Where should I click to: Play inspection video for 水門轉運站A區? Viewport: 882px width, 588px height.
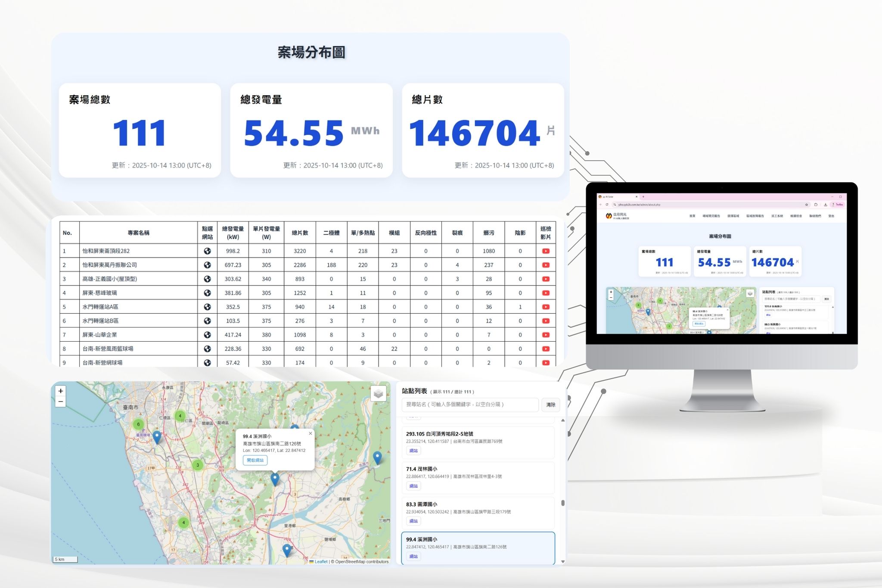(x=546, y=307)
